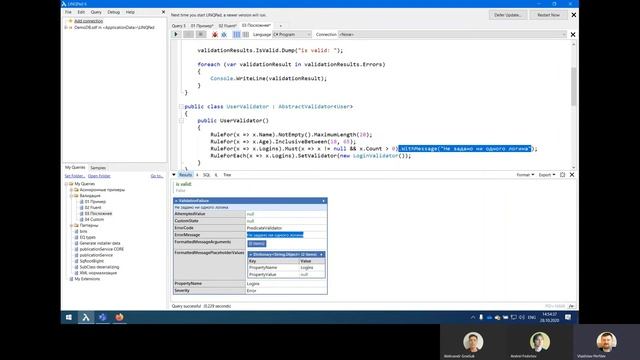Click the Restart Now button
Viewport: 640px width, 360px height.
[548, 15]
